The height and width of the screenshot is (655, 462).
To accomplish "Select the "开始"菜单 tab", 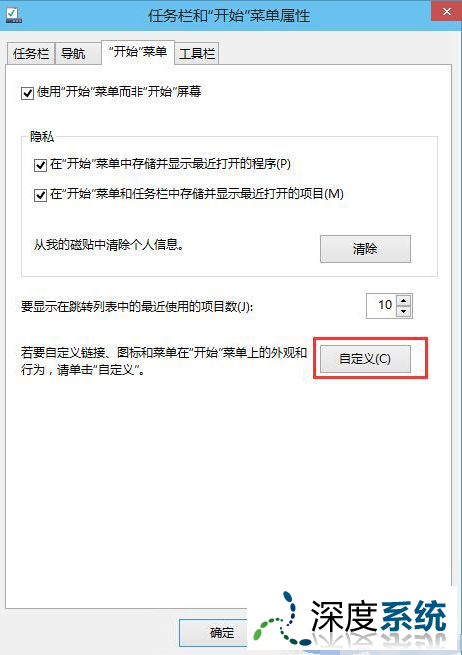I will (138, 52).
